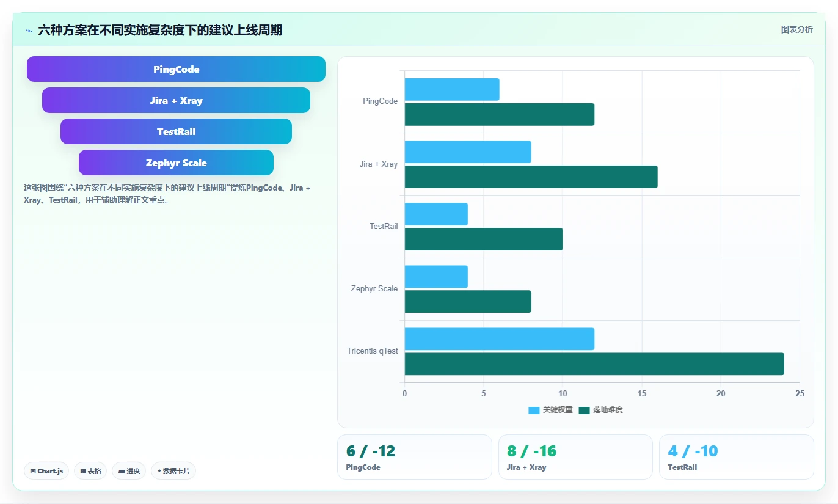Click the dark green 落地难度 legend color box
Image resolution: width=838 pixels, height=504 pixels.
(584, 410)
